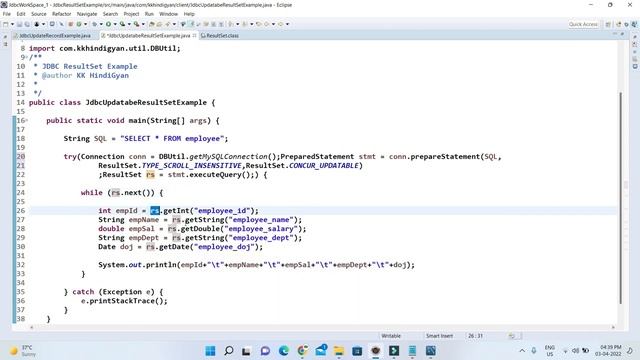The height and width of the screenshot is (360, 640).
Task: Click the Save All toolbar icon
Action: pos(27,24)
